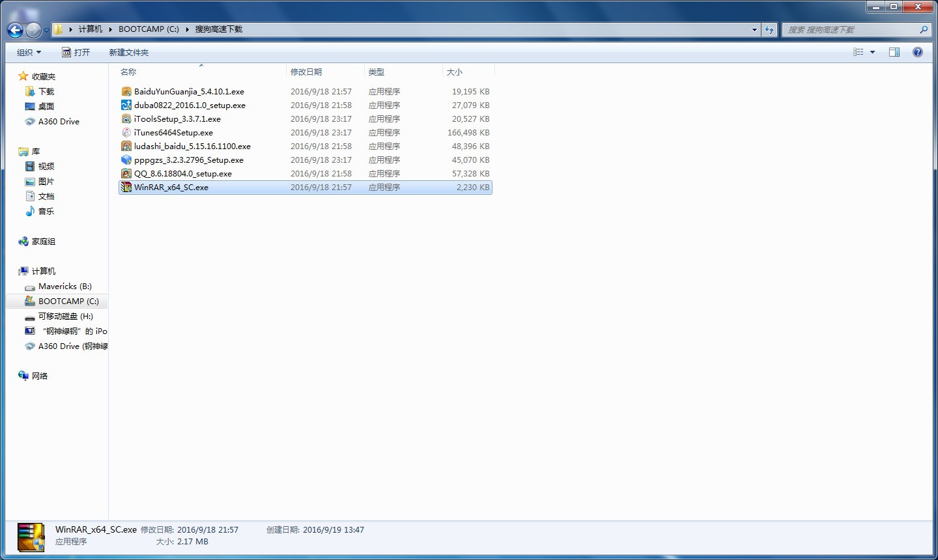This screenshot has width=938, height=560.
Task: Expand the address bar history dropdown
Action: point(754,29)
